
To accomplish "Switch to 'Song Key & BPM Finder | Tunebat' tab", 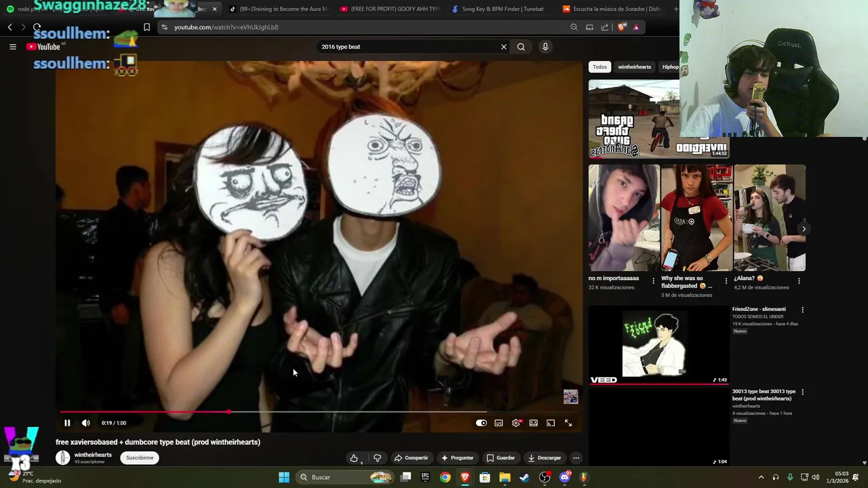I will [500, 9].
